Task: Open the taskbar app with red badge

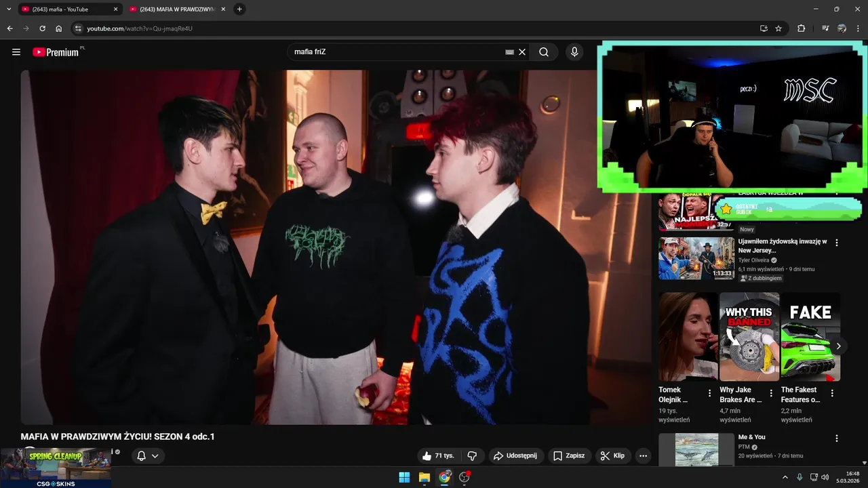Action: click(x=465, y=477)
